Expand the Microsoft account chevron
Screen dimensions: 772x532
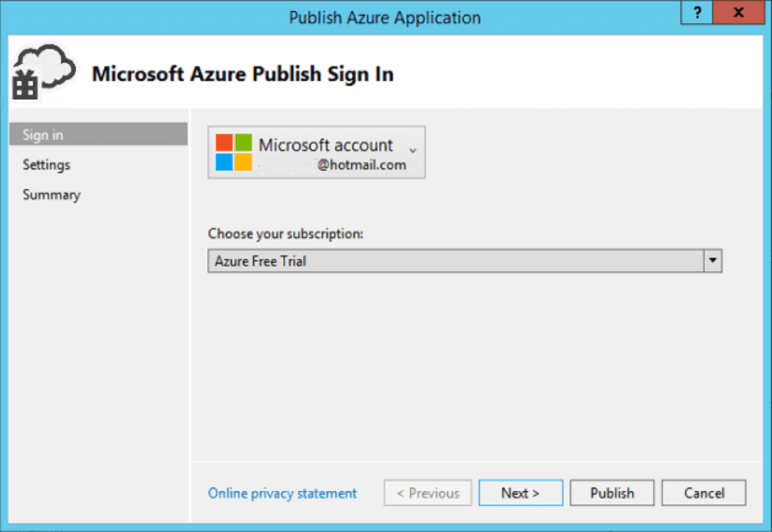coord(413,150)
